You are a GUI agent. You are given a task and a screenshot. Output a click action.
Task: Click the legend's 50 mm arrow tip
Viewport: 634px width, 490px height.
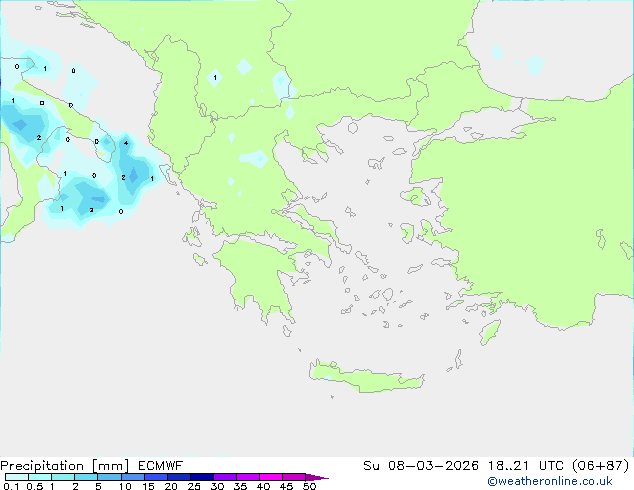point(317,477)
